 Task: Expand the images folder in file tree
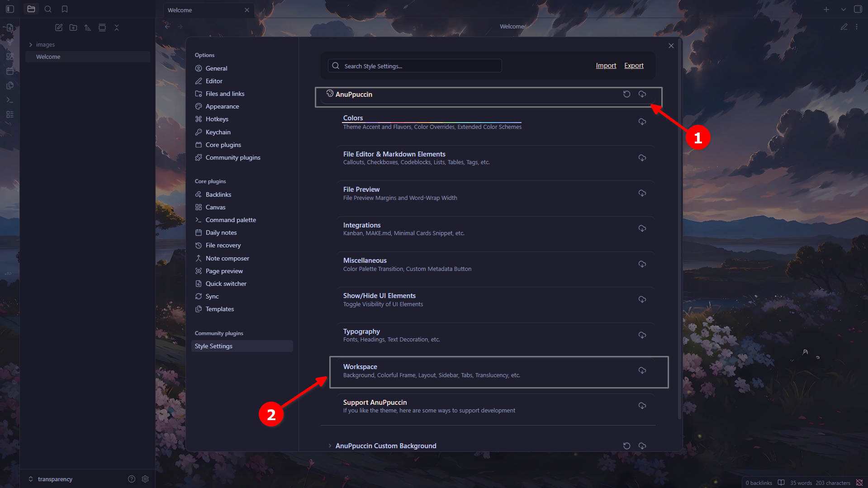pyautogui.click(x=31, y=45)
